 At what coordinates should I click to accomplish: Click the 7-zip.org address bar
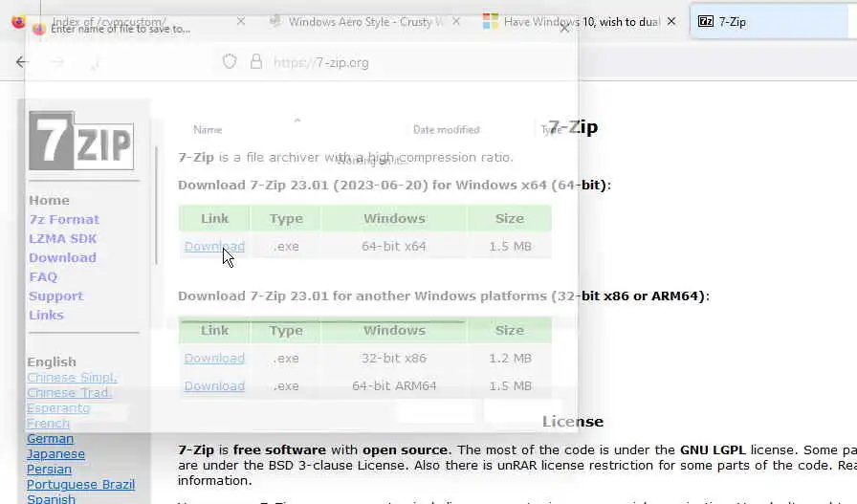(x=320, y=62)
